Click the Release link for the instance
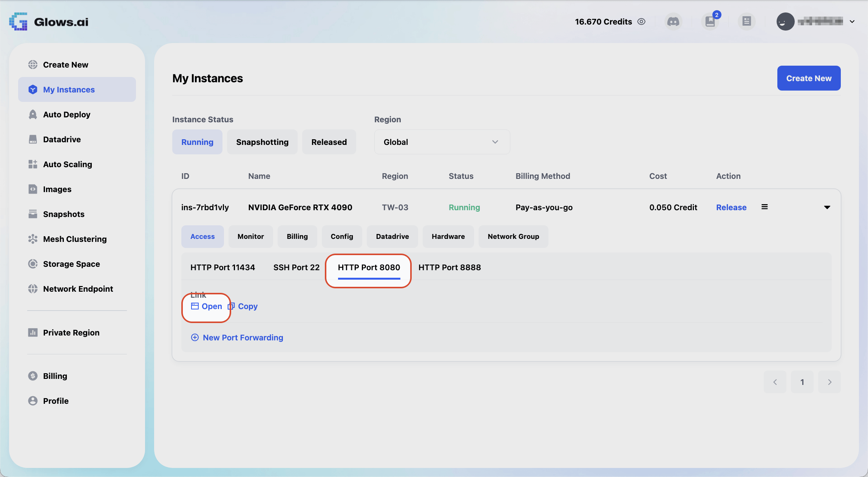Image resolution: width=868 pixels, height=477 pixels. tap(731, 207)
